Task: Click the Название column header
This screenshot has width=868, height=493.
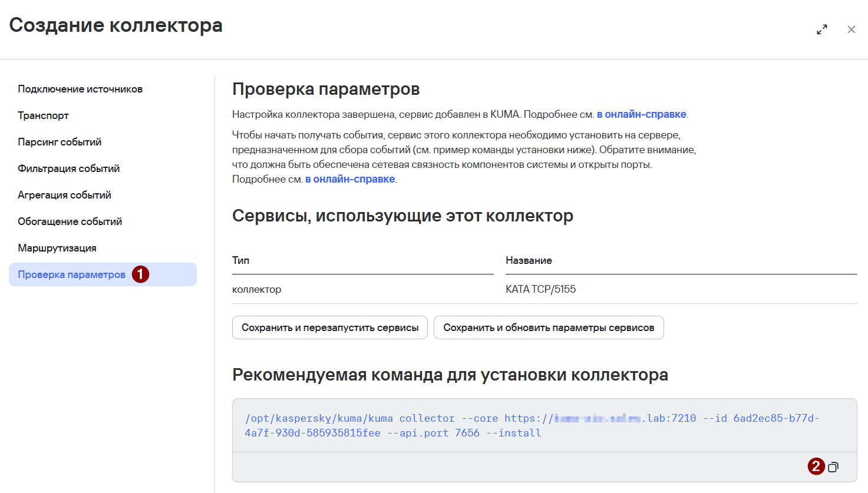Action: (529, 260)
